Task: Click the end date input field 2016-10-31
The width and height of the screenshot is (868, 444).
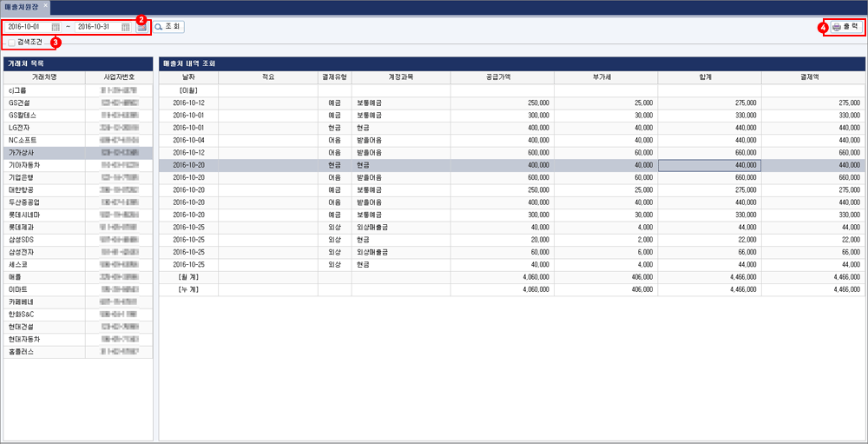Action: pyautogui.click(x=95, y=27)
